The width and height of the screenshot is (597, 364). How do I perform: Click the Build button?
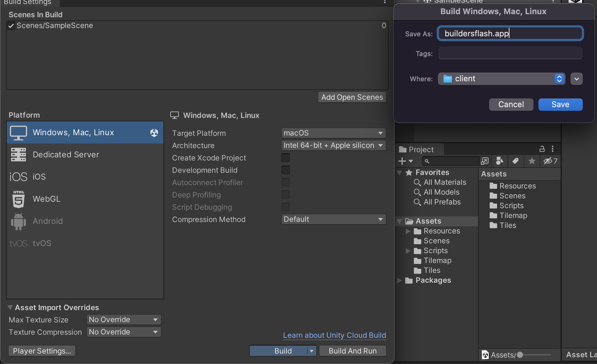279,351
